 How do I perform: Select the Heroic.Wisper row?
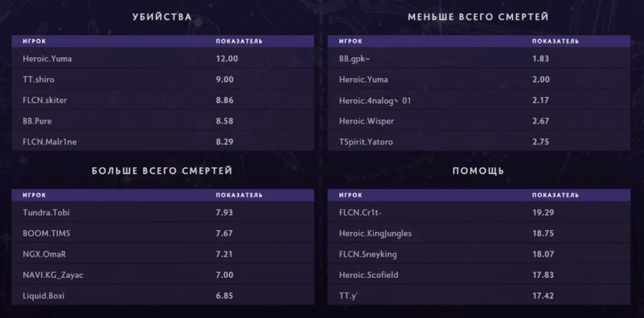(479, 121)
